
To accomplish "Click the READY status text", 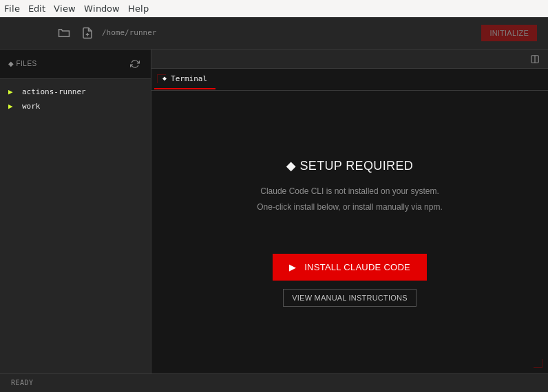I will click(x=22, y=382).
